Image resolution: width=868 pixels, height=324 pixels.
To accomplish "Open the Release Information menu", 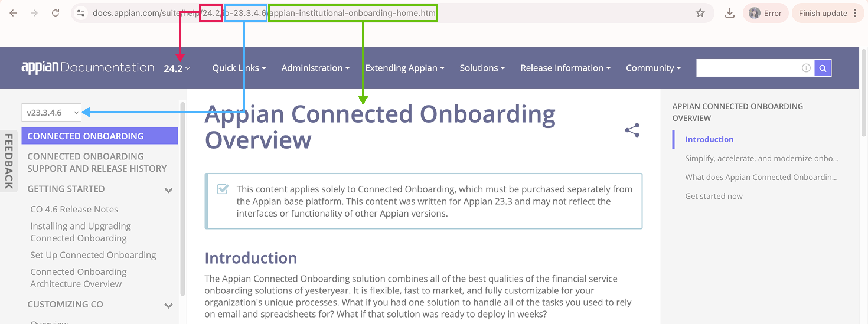I will coord(565,68).
